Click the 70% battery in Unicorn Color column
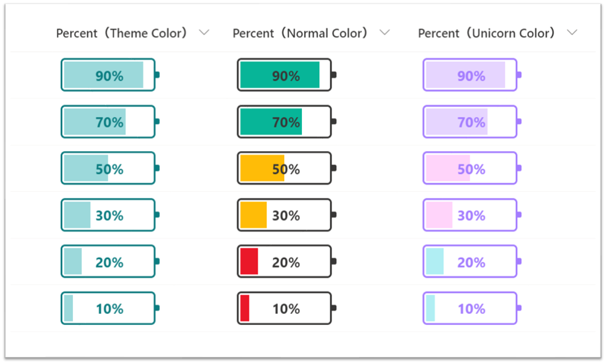Viewport: 606px width, 364px height. click(471, 122)
